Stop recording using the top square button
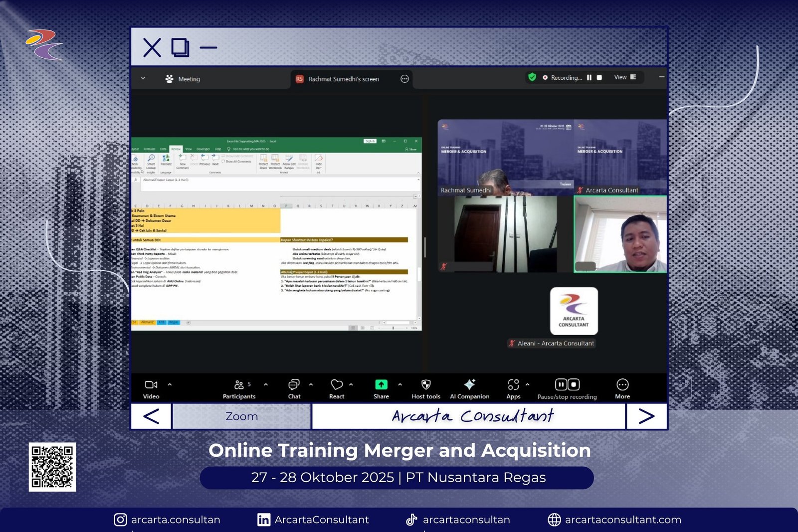 [599, 78]
